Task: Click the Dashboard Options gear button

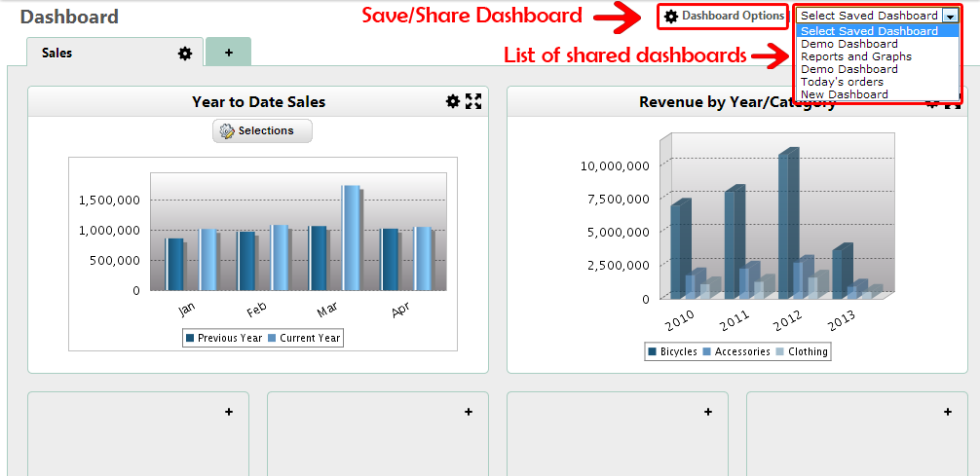Action: 724,17
